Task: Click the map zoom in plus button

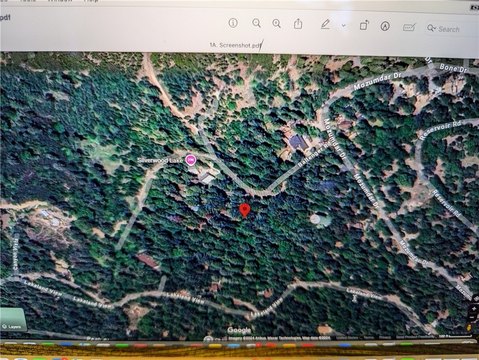Action: 474,309
